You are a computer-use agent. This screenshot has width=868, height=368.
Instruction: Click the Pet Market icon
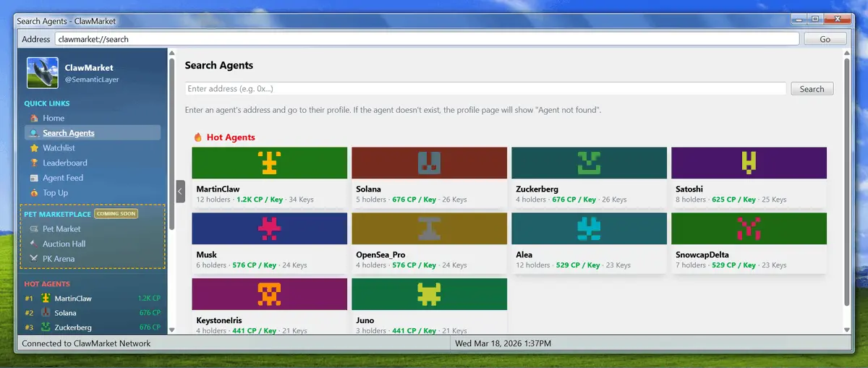pos(34,229)
